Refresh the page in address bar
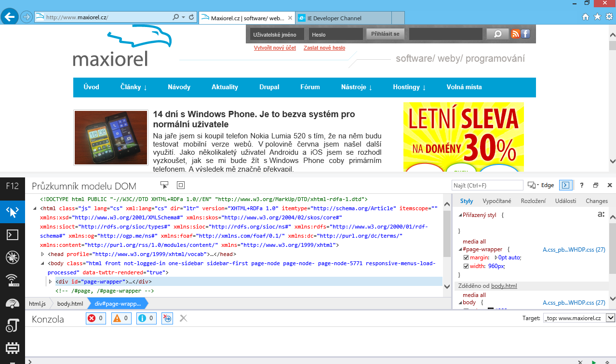Screen dimensions: 616x364 (191, 17)
